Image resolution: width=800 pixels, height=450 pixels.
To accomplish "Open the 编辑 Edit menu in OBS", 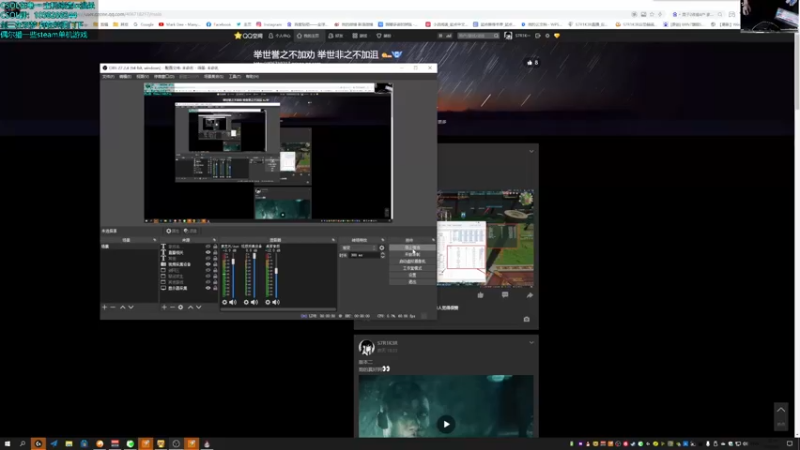I will click(125, 77).
